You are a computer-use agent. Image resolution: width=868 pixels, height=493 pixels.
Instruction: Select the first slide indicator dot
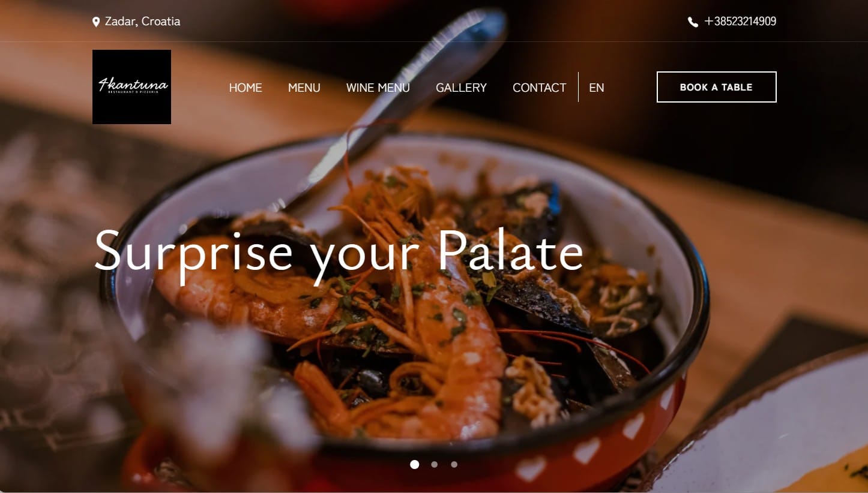click(414, 464)
